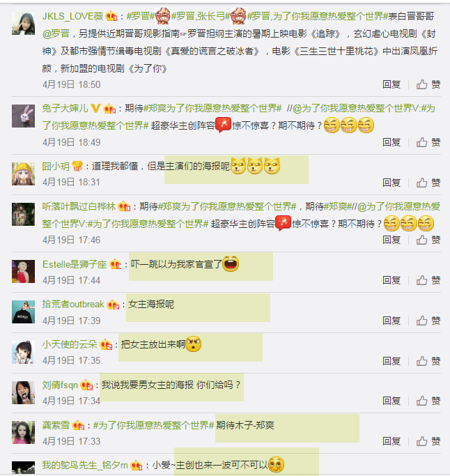
Task: Open username link 我的鸵鸟先生_铭夕m
Action: click(x=85, y=465)
